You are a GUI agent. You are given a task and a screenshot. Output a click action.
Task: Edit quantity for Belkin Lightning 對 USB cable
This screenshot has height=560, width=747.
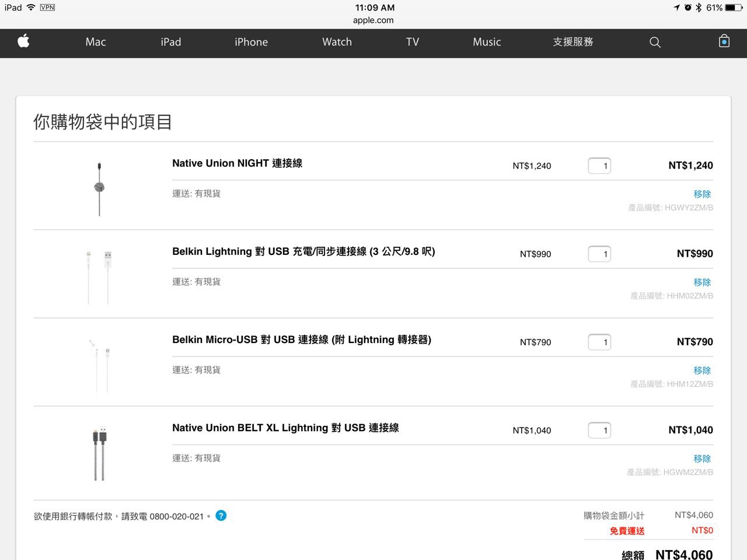click(x=599, y=254)
